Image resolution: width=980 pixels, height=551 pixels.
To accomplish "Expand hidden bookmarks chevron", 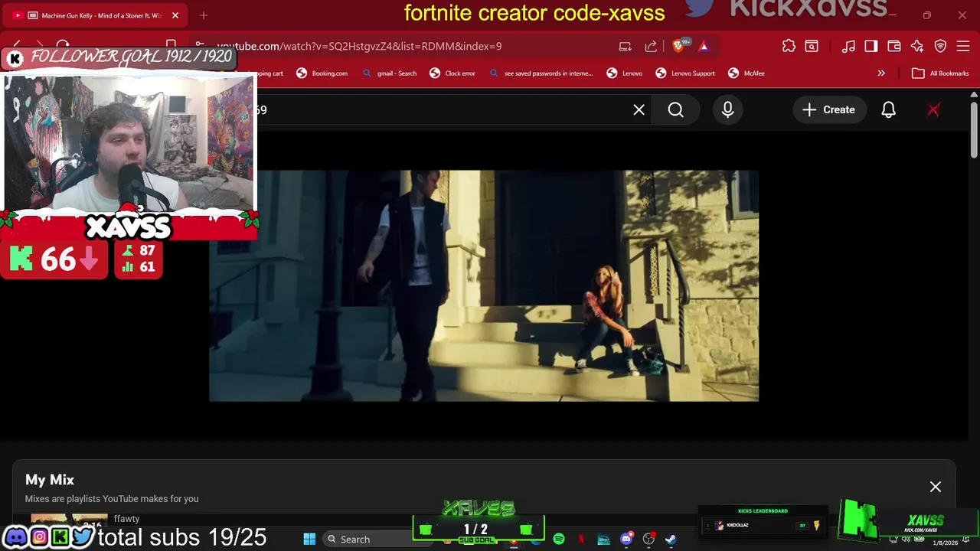I will point(881,73).
